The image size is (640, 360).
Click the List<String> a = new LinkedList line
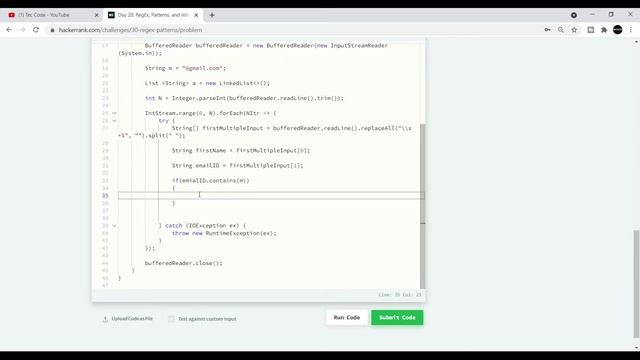coord(207,83)
